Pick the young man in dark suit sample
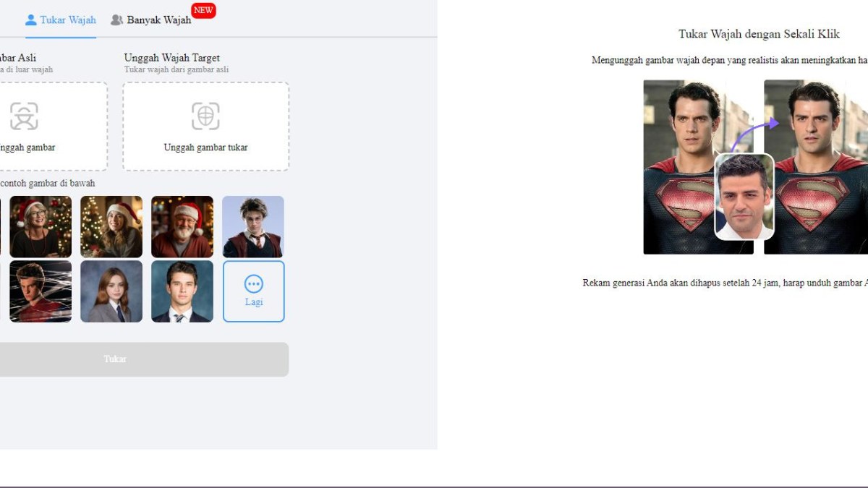The height and width of the screenshot is (488, 868). 182,291
